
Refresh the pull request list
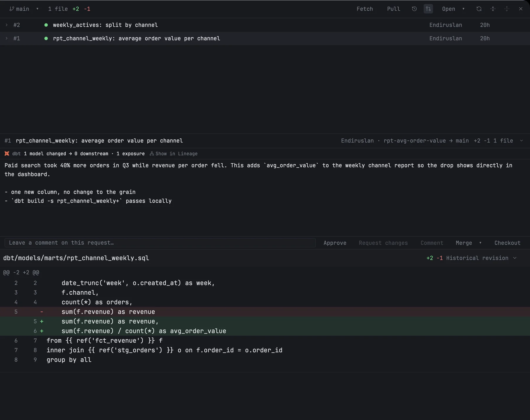(x=479, y=9)
